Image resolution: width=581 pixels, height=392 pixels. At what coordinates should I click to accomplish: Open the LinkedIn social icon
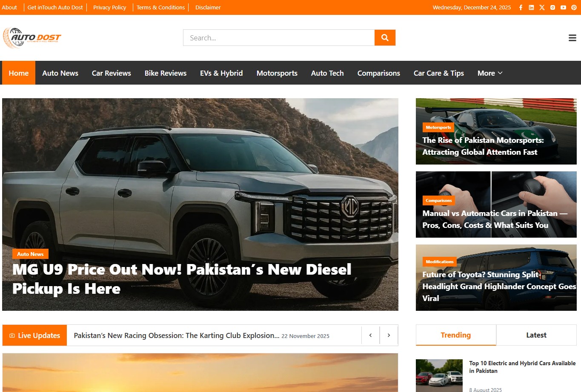point(531,7)
